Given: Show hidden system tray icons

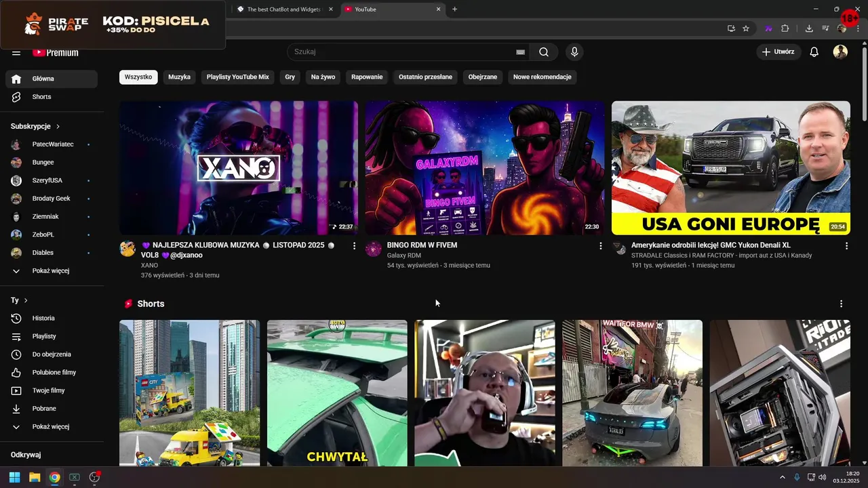Looking at the screenshot, I should click(x=783, y=477).
